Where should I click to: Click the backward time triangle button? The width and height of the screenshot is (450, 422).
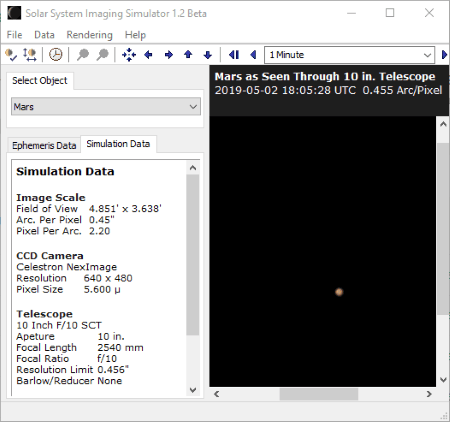(253, 54)
